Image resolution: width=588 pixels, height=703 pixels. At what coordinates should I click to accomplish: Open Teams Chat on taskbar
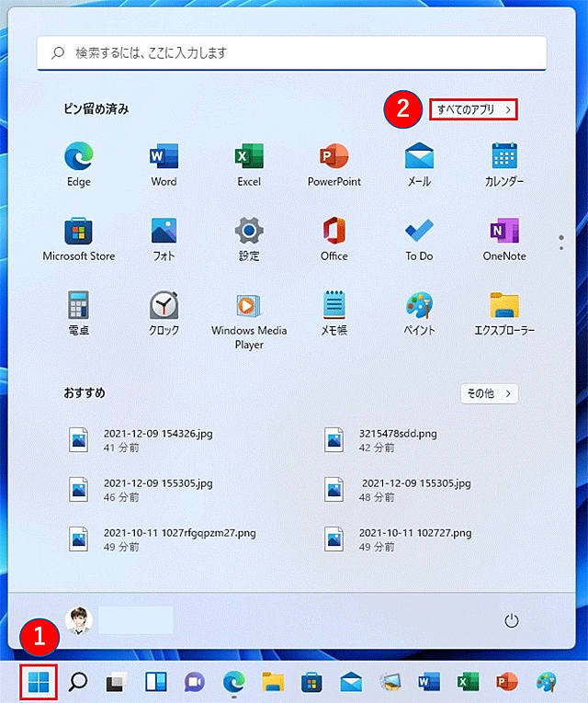click(195, 683)
